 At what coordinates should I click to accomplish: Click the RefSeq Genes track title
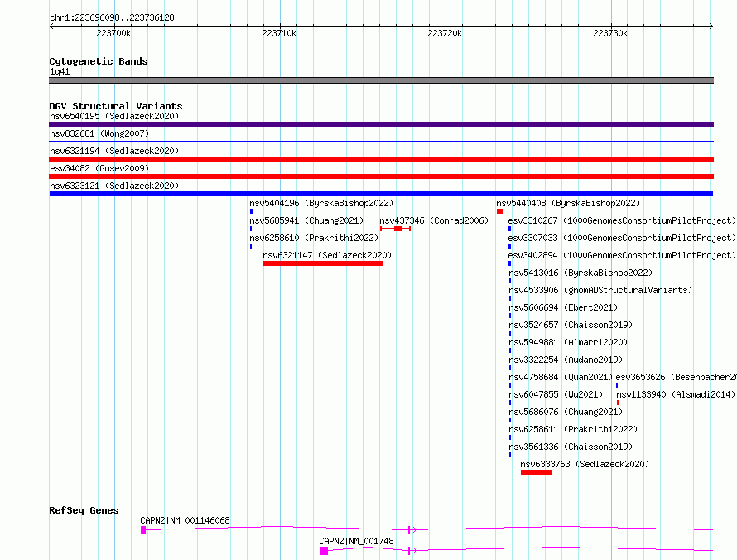point(84,510)
